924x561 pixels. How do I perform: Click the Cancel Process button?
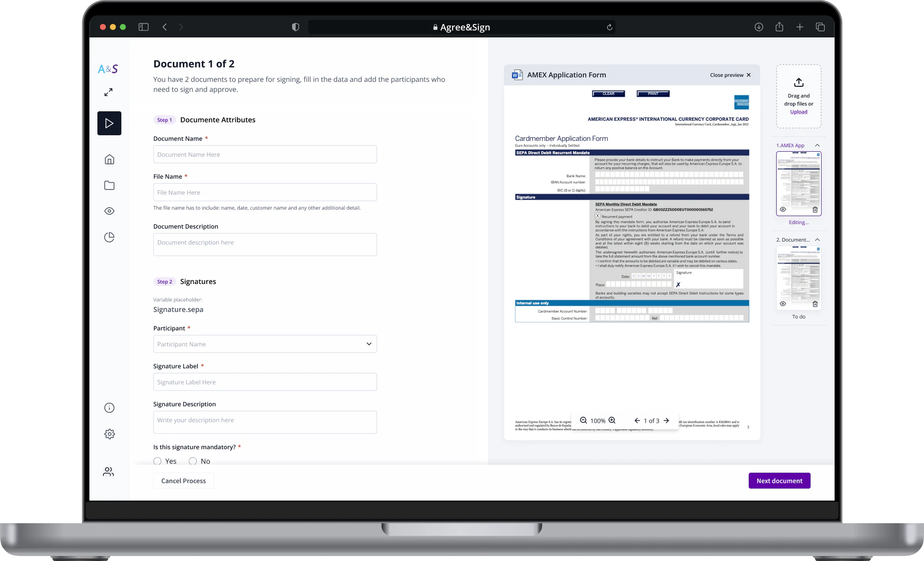pyautogui.click(x=183, y=481)
